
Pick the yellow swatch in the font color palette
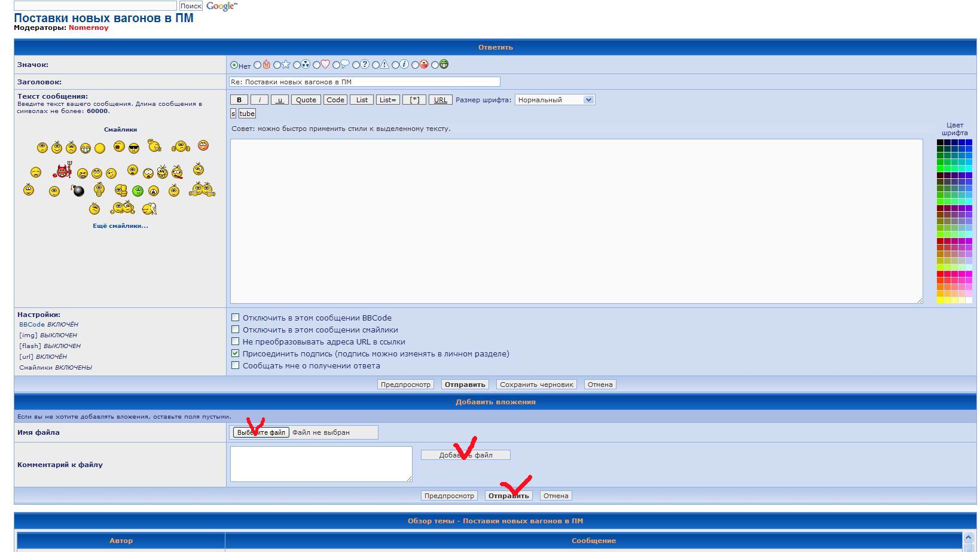(x=941, y=300)
